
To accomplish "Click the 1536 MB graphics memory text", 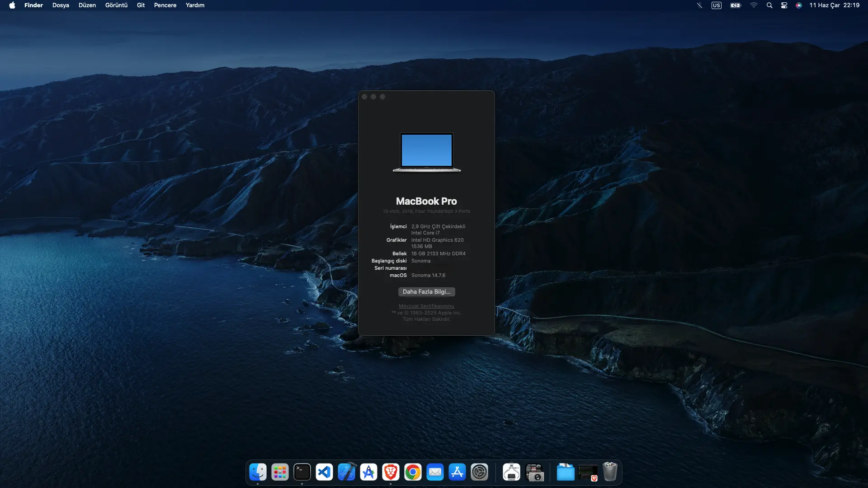I will click(x=421, y=247).
